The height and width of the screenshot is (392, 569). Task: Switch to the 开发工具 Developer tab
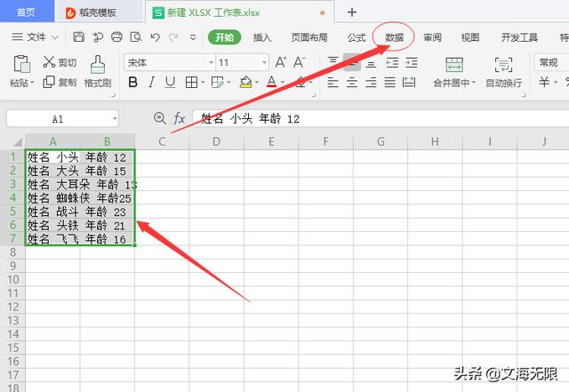pyautogui.click(x=519, y=37)
